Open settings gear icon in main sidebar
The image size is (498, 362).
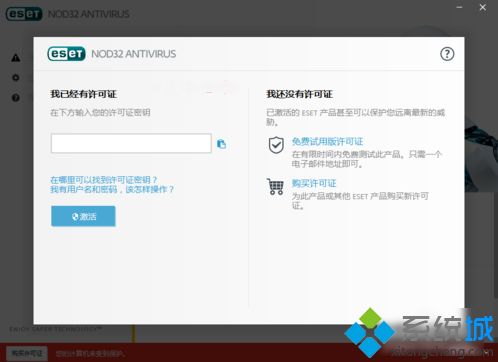tap(16, 77)
